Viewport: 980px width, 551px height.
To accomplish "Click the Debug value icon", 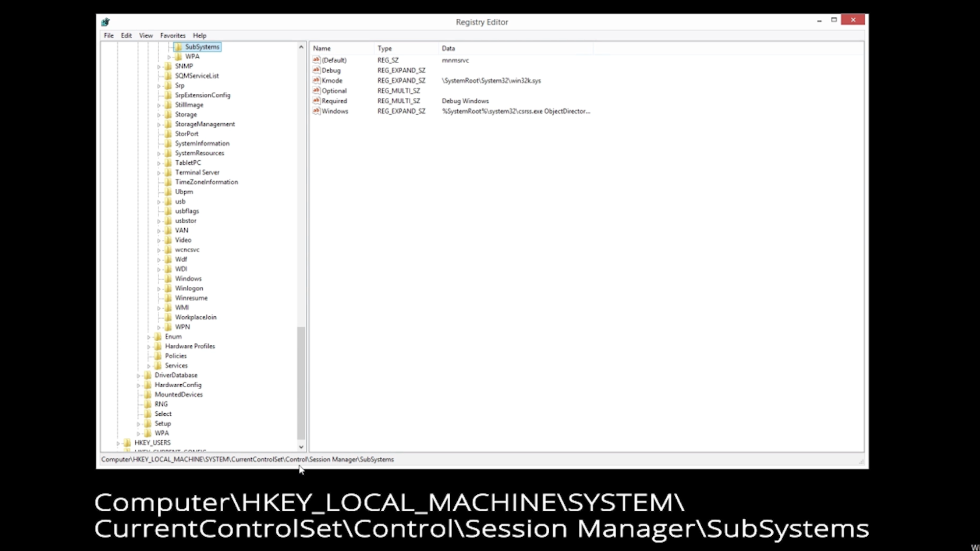I will tap(316, 70).
